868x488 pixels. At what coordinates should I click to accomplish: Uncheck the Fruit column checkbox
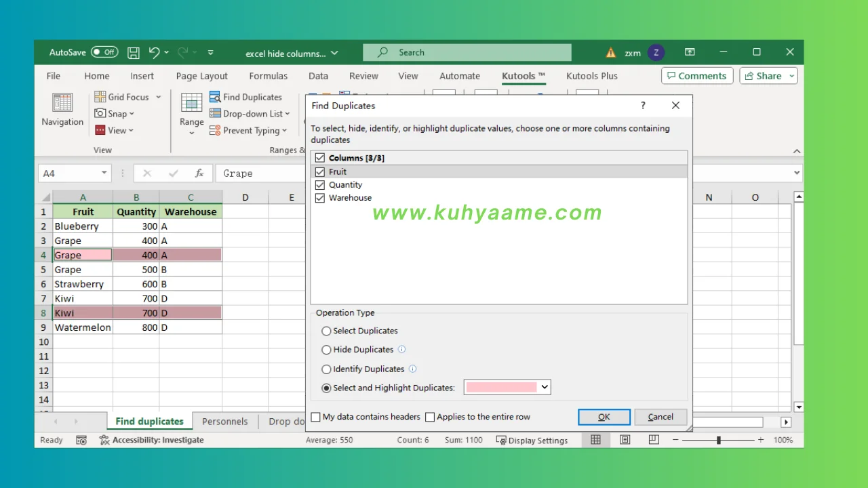[320, 171]
